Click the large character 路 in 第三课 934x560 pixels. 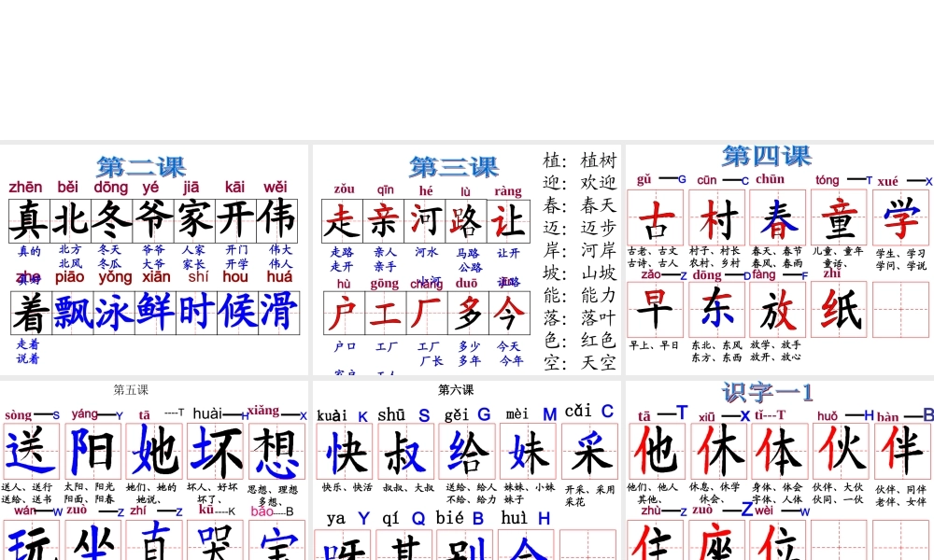pyautogui.click(x=466, y=221)
